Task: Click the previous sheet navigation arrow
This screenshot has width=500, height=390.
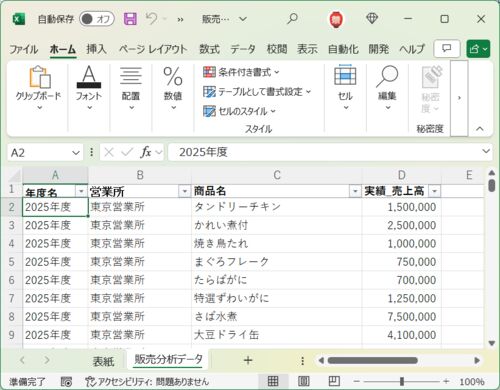Action: click(22, 360)
